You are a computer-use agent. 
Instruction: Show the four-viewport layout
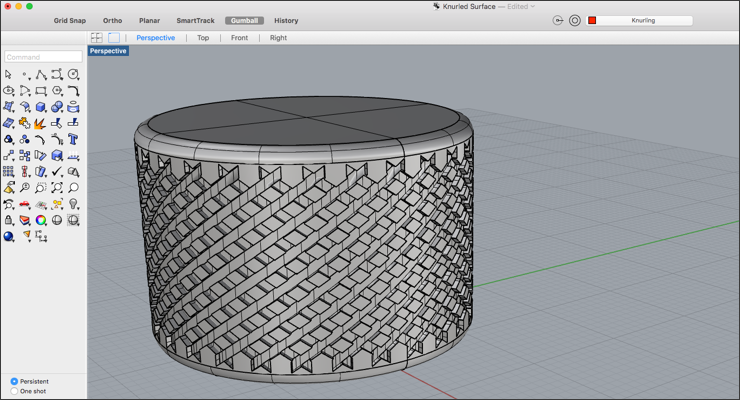coord(97,38)
